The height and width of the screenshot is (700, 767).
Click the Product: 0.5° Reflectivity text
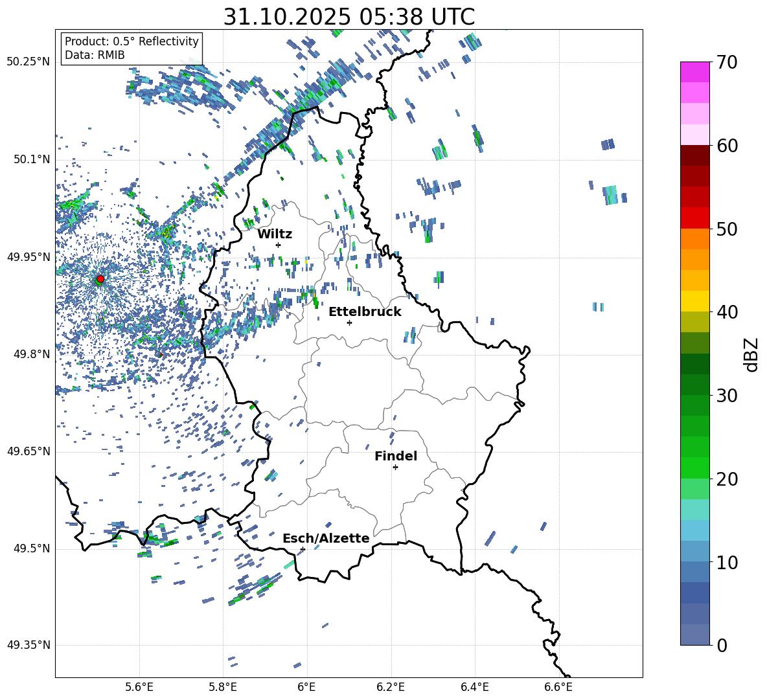point(132,41)
